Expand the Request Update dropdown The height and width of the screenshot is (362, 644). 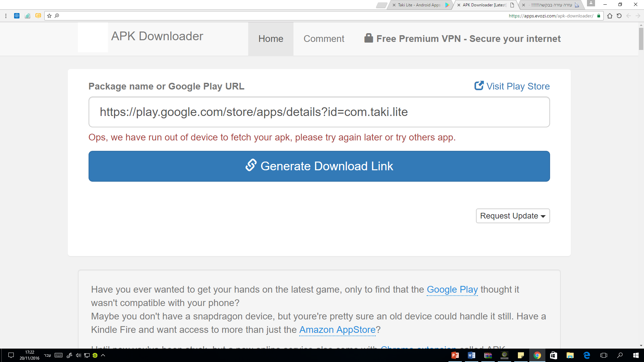pos(513,216)
